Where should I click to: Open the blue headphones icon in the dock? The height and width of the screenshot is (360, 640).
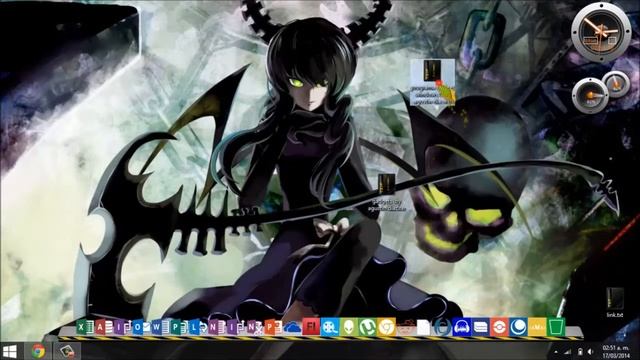click(462, 327)
